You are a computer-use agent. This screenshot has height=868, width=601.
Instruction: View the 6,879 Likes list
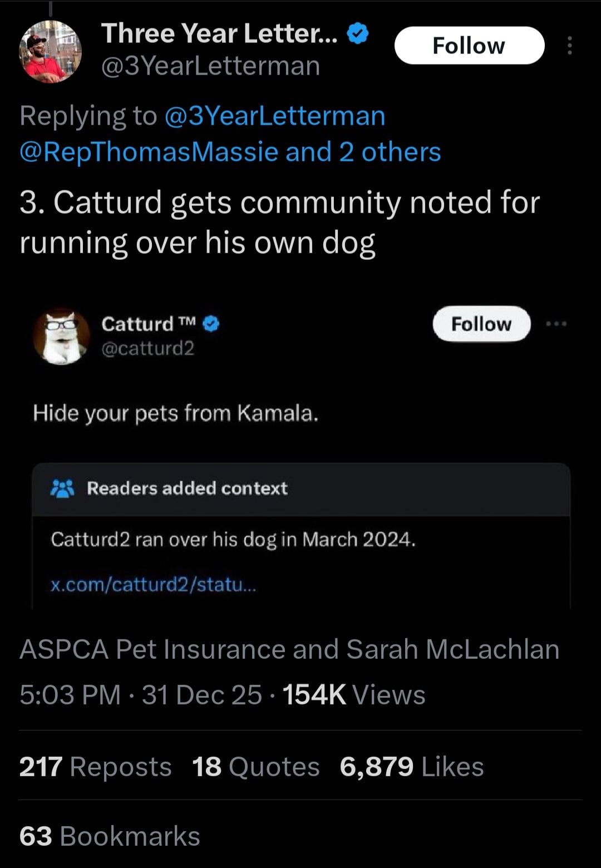coord(411,767)
